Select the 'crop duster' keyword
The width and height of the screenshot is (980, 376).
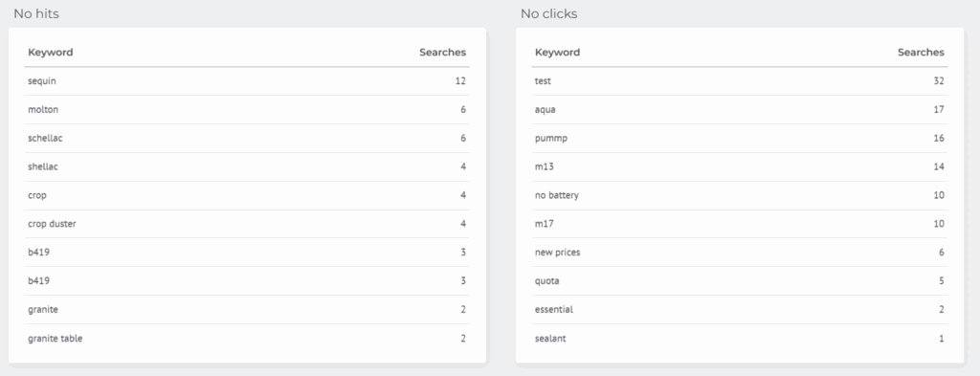(52, 224)
